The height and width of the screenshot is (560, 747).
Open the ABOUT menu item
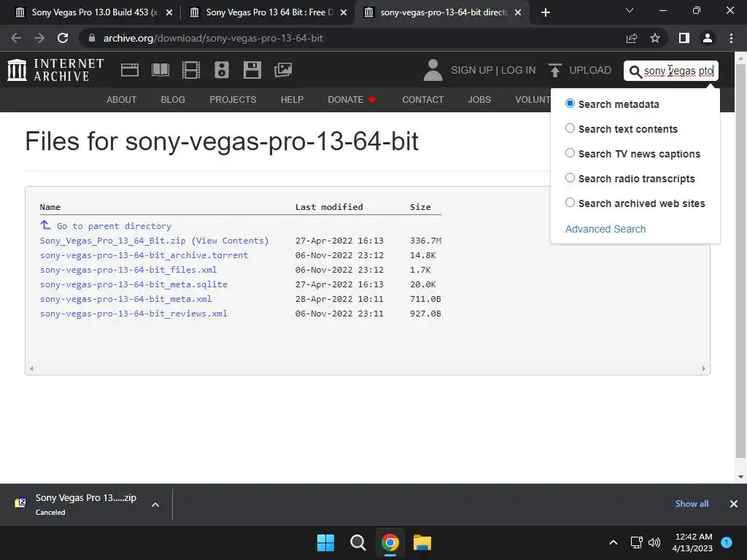point(122,99)
